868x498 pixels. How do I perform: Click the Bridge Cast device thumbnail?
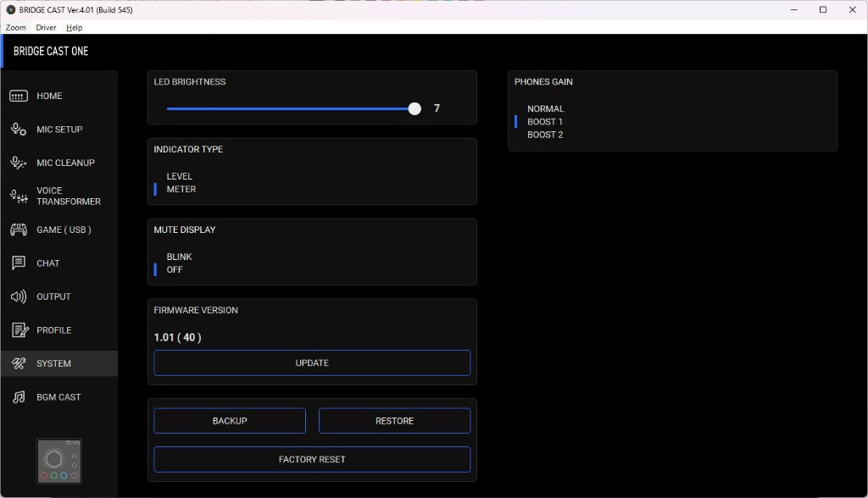(59, 461)
